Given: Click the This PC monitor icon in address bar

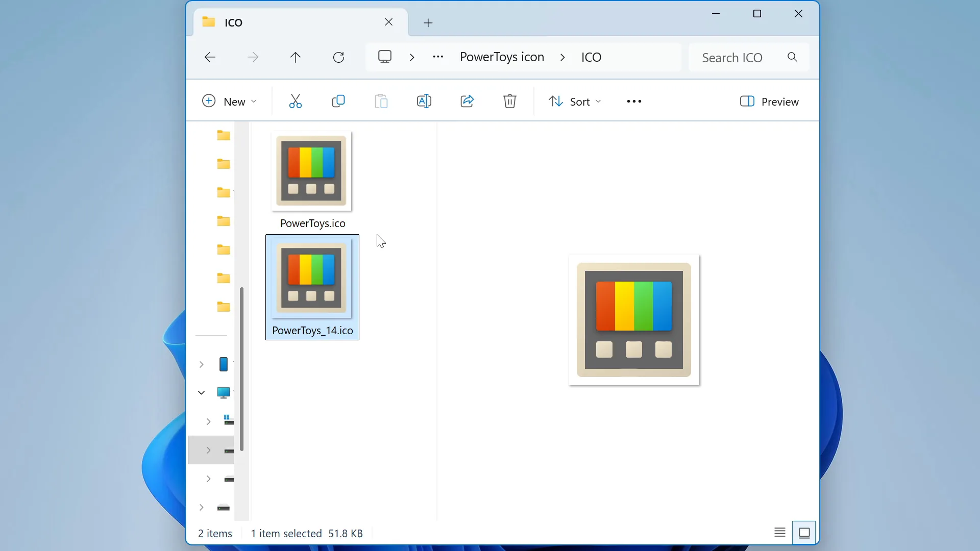Looking at the screenshot, I should pyautogui.click(x=385, y=57).
